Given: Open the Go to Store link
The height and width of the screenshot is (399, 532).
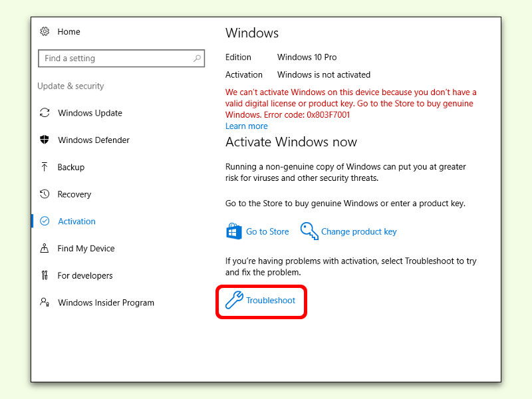Looking at the screenshot, I should tap(267, 231).
